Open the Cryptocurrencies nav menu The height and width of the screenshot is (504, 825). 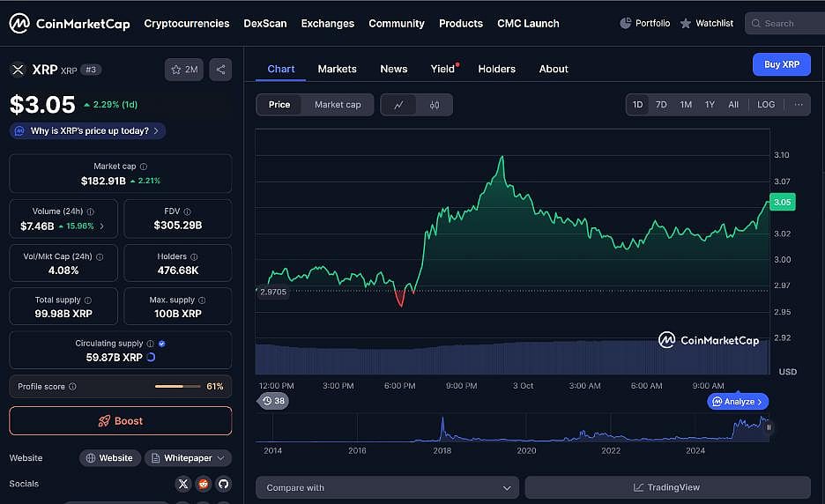(x=186, y=24)
